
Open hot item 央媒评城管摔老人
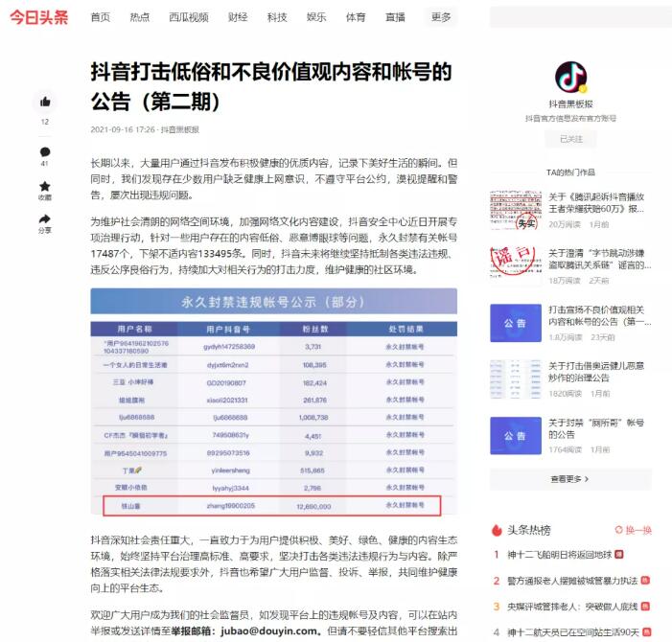click(x=572, y=607)
